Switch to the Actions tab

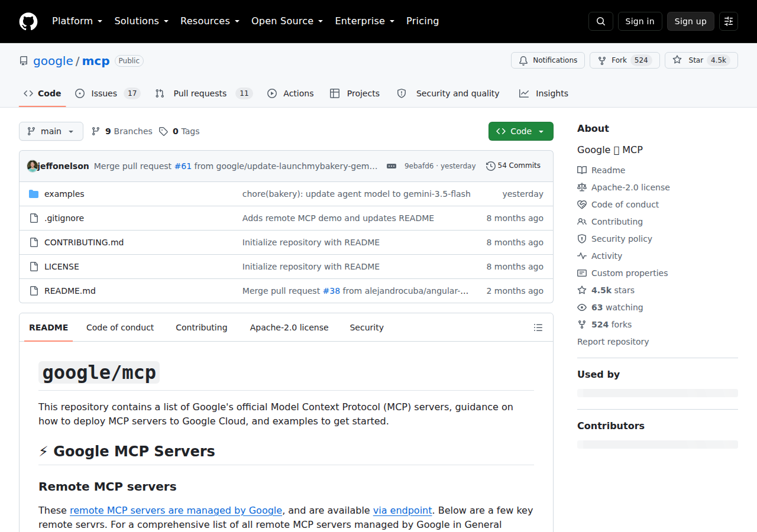tap(290, 93)
